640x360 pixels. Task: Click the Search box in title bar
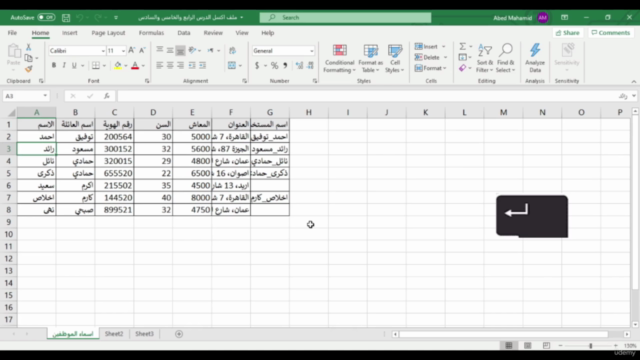coord(345,18)
